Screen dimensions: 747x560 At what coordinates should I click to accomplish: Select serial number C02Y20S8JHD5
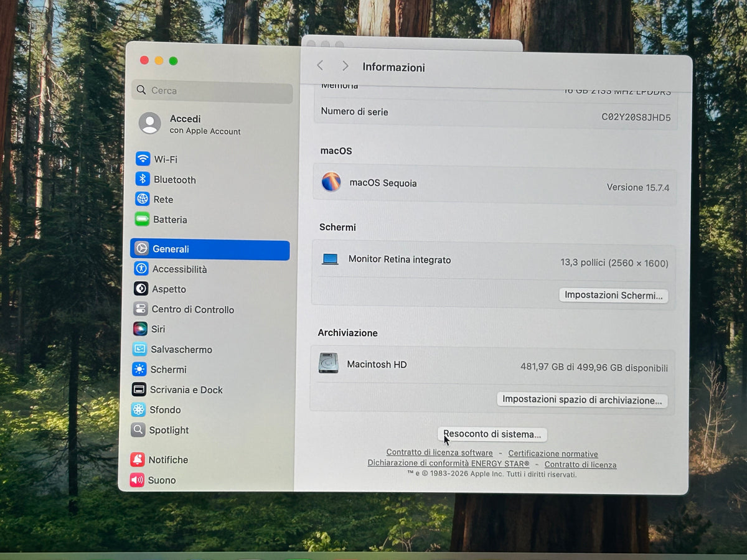point(636,117)
